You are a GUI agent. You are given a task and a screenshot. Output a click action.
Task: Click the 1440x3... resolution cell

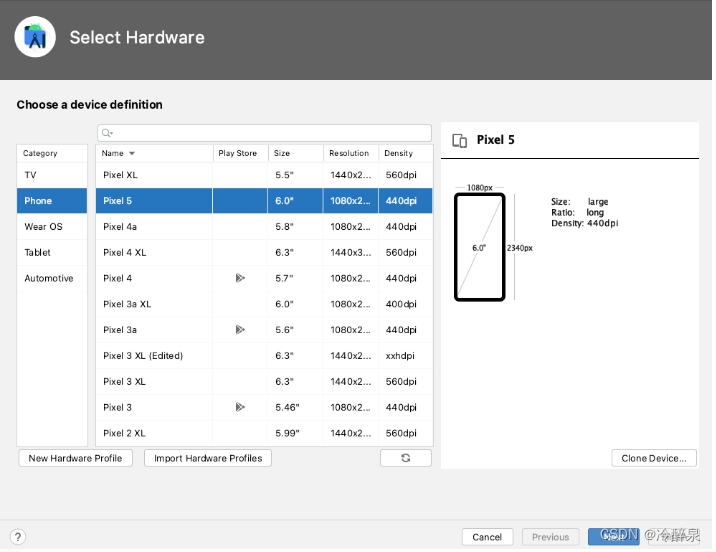351,252
